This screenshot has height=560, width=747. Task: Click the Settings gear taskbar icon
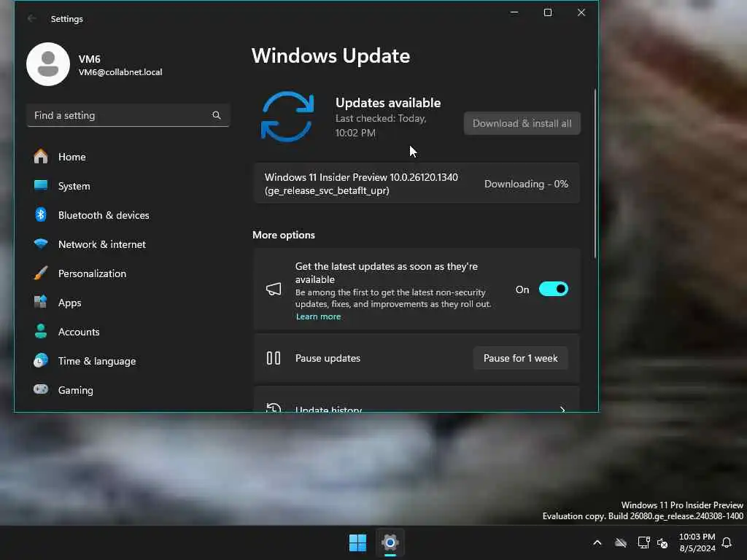[x=390, y=542]
